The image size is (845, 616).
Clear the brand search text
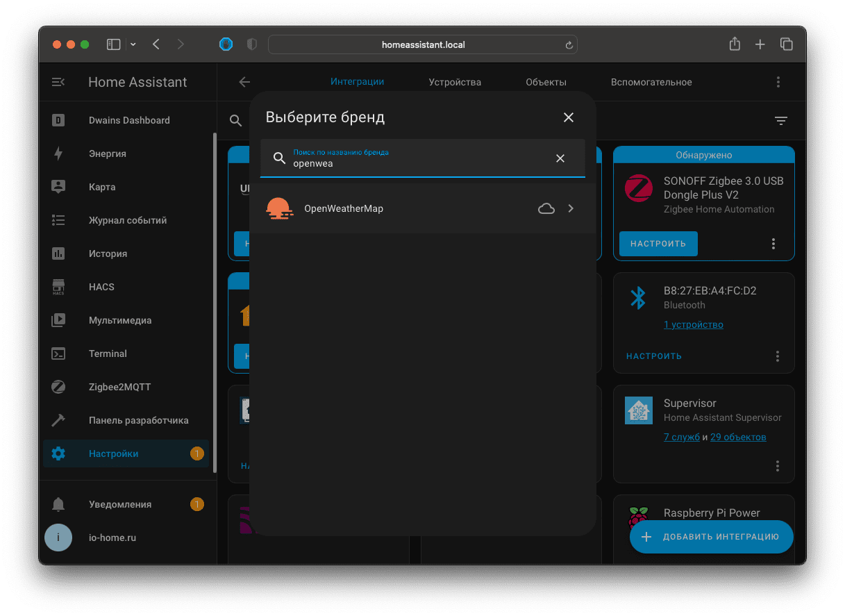tap(560, 158)
